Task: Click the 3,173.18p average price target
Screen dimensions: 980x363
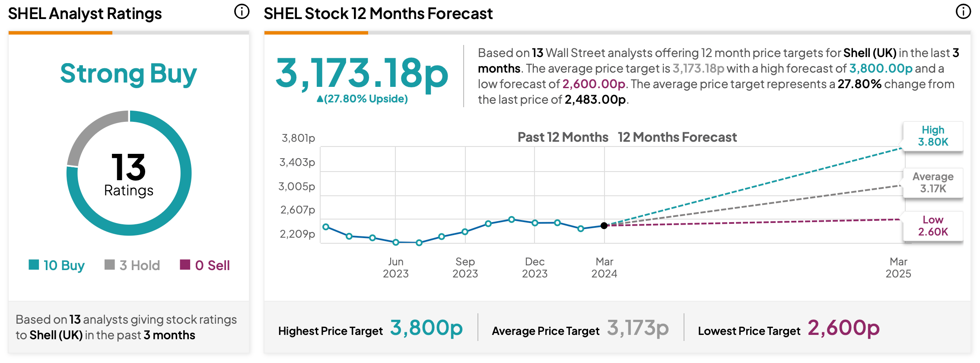Action: [362, 73]
